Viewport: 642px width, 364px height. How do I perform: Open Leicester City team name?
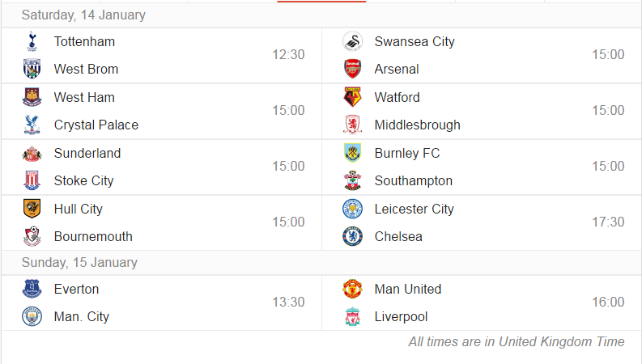tap(414, 209)
